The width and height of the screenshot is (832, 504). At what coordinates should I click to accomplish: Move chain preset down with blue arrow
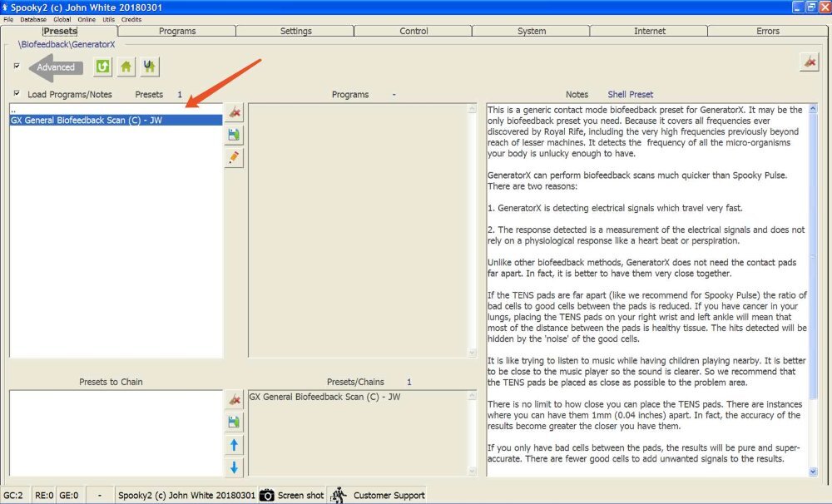(234, 467)
